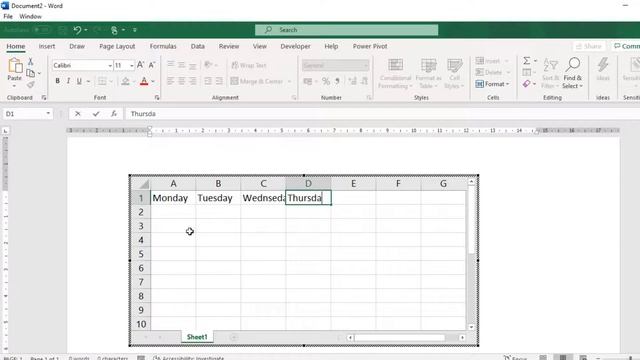
Task: Click the Increase Indent icon
Action: pos(219,81)
